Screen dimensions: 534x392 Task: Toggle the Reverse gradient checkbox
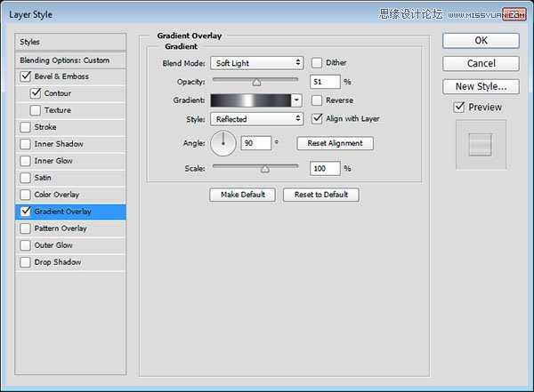317,100
